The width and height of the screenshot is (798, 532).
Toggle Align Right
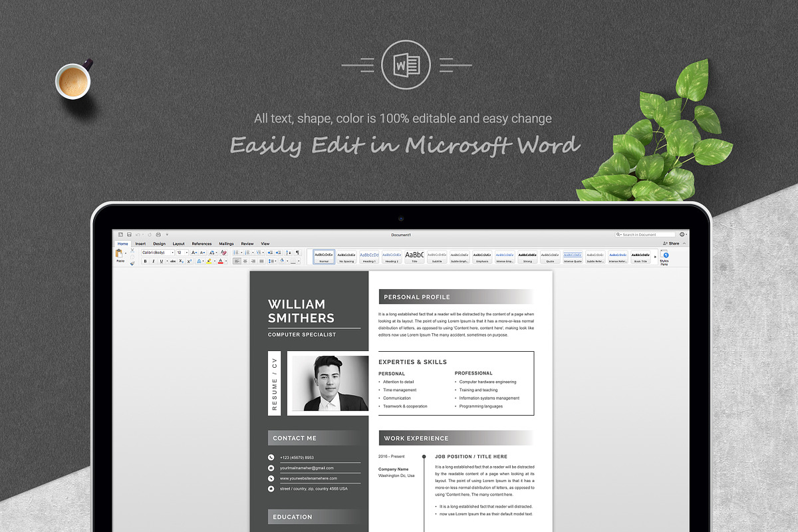tap(253, 261)
